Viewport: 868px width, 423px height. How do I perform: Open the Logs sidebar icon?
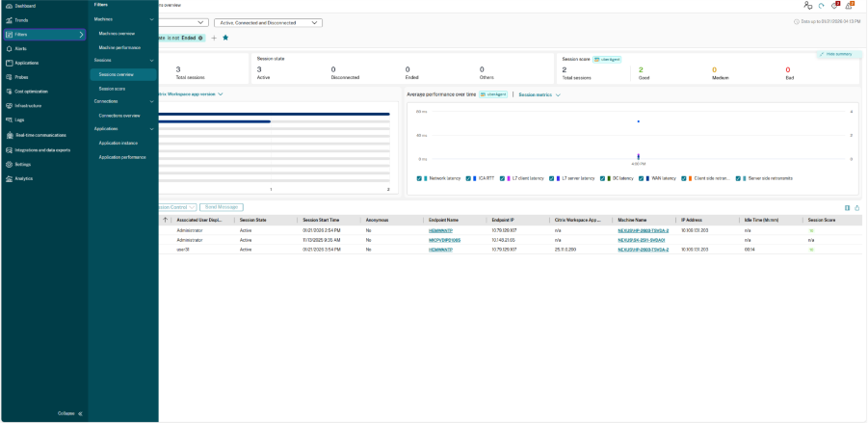pyautogui.click(x=9, y=119)
